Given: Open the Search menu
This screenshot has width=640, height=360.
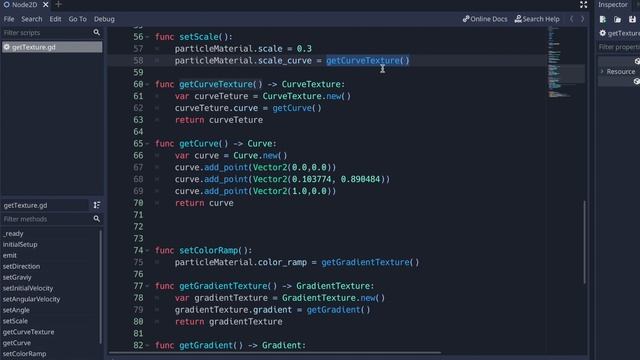Looking at the screenshot, I should pos(31,19).
